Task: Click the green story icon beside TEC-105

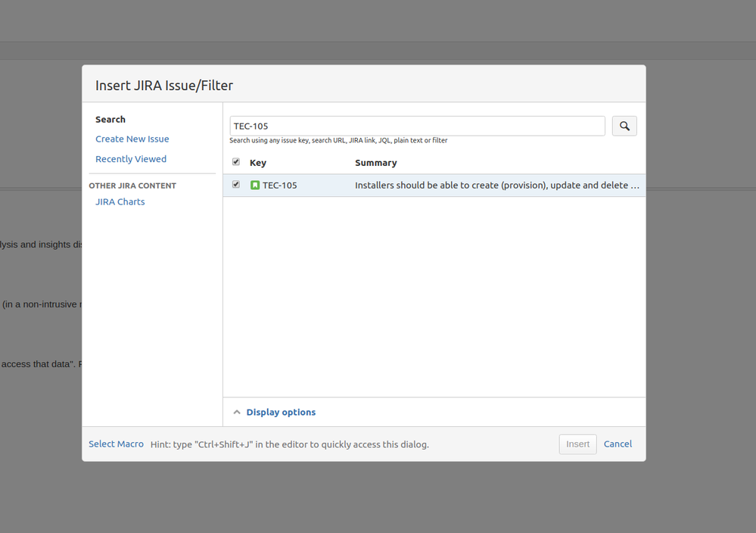Action: [255, 185]
